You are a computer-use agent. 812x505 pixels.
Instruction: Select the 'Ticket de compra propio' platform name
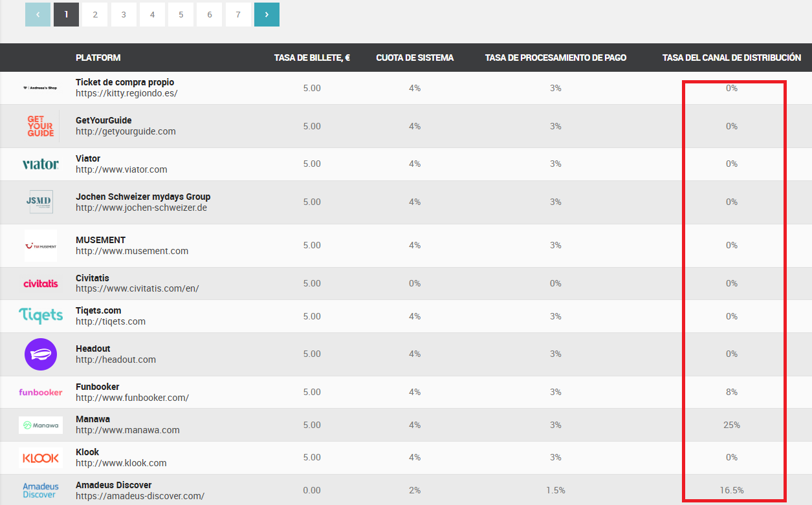click(x=125, y=82)
